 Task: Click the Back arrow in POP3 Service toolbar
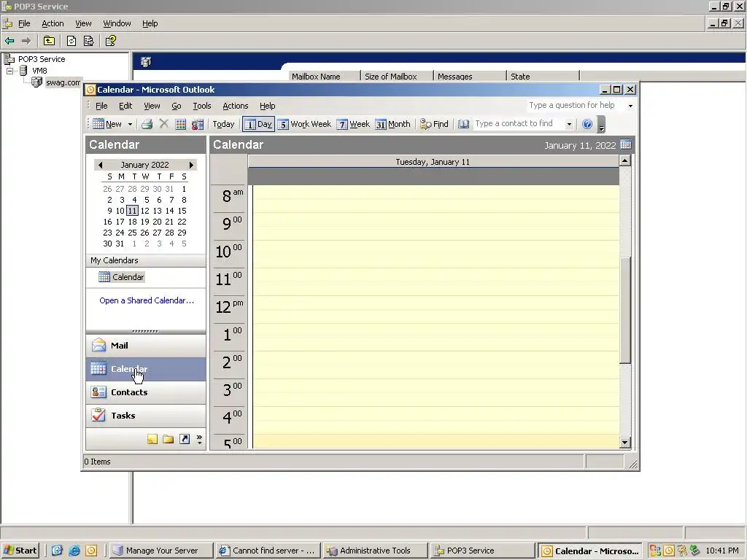coord(9,41)
